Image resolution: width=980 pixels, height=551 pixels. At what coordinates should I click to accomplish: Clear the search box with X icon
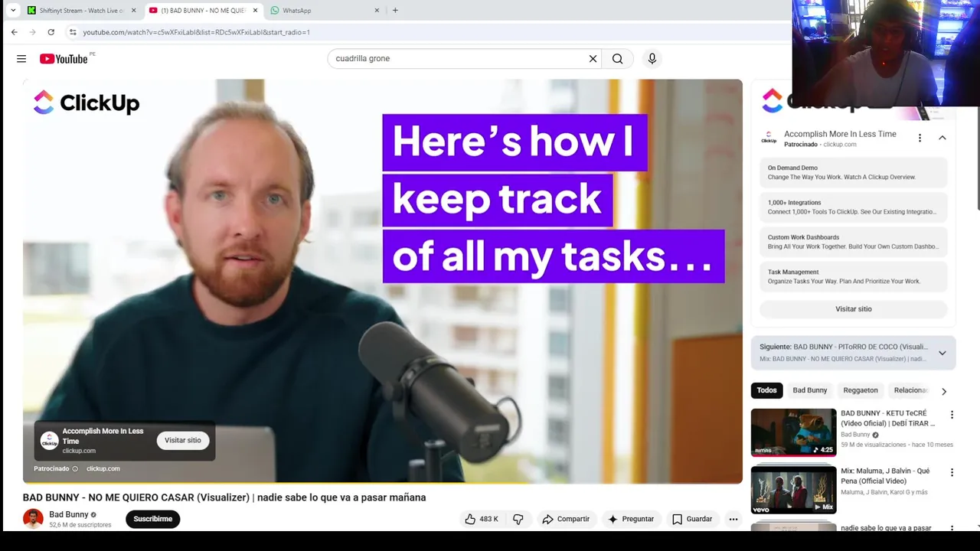click(593, 59)
